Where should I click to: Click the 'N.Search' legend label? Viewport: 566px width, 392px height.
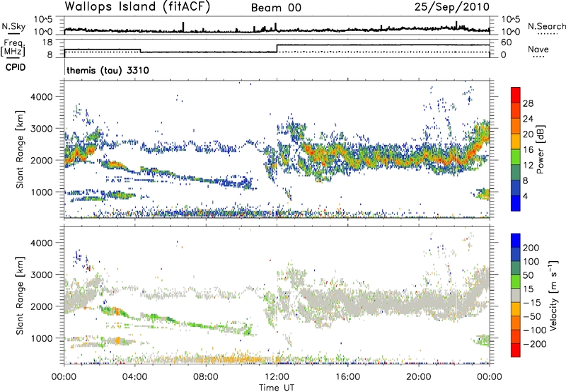546,26
